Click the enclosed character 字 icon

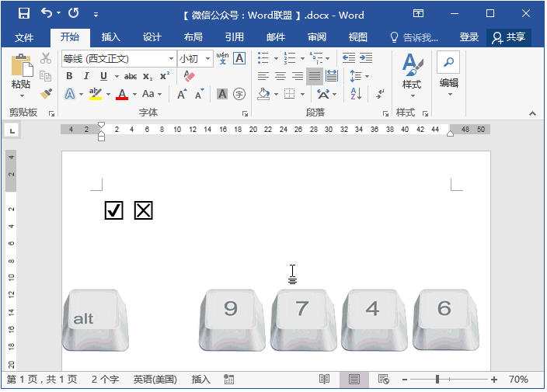tap(239, 94)
